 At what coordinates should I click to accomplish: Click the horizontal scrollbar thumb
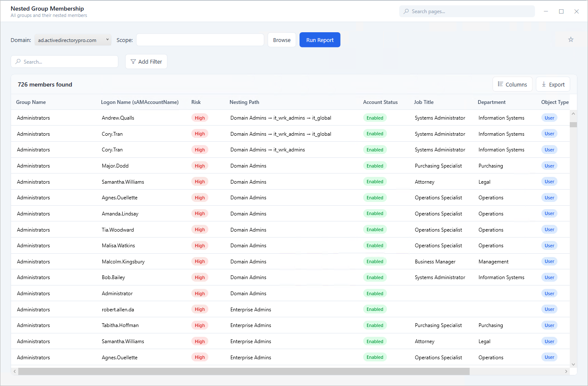click(244, 372)
